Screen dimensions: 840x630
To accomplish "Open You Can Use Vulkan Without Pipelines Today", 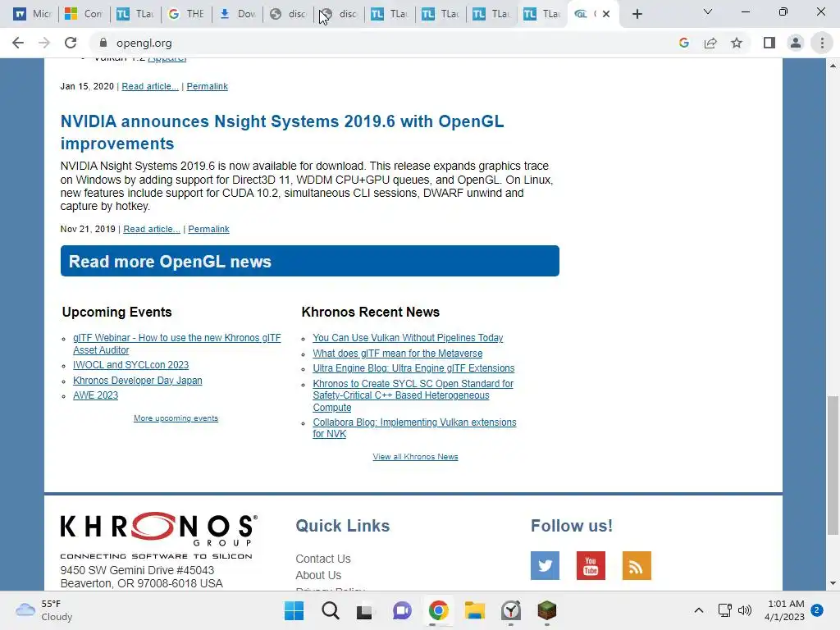I will pos(408,337).
